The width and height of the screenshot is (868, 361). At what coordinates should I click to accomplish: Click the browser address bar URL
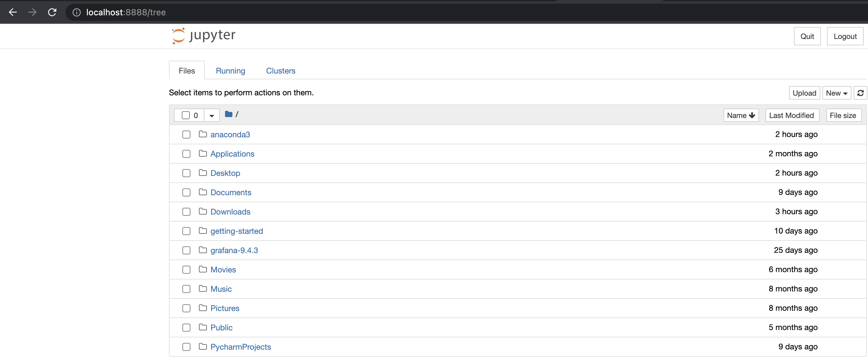click(x=126, y=13)
